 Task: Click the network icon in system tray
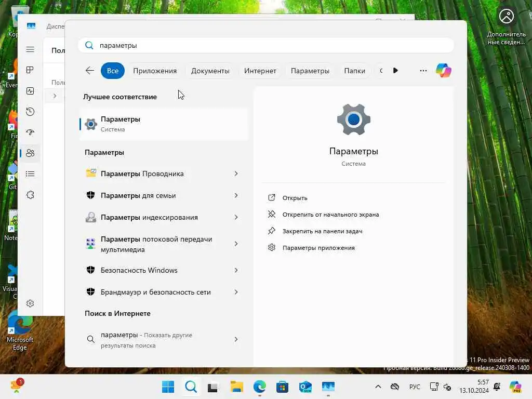pyautogui.click(x=434, y=387)
